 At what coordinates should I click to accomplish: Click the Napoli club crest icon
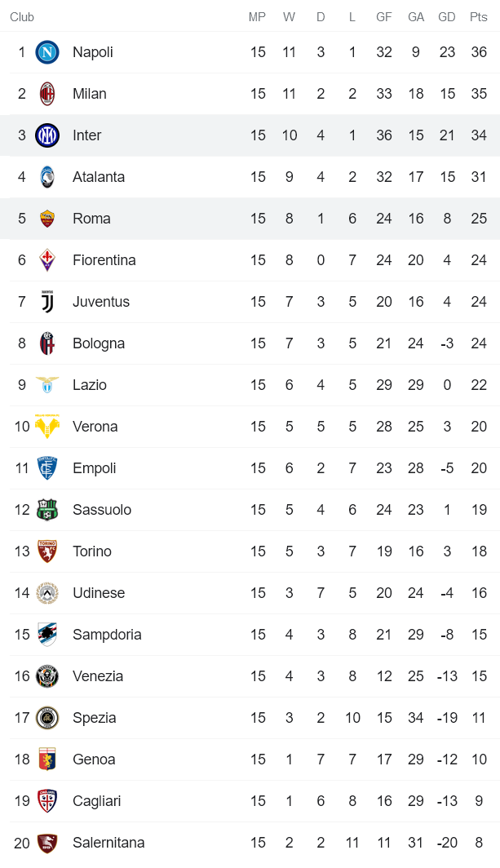pos(47,52)
